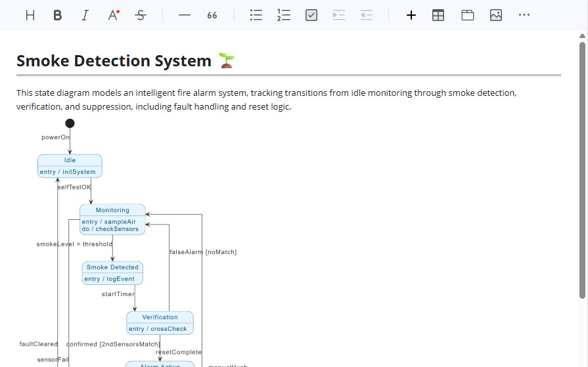This screenshot has height=367, width=588.
Task: Click the scrollbar up arrow
Action: point(582,36)
